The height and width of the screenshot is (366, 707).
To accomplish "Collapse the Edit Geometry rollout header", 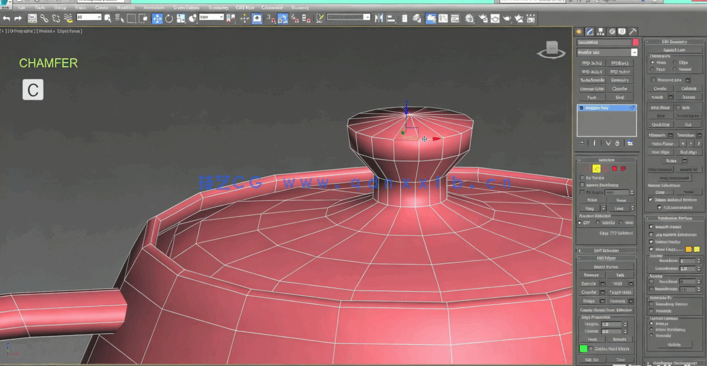I will tap(675, 41).
